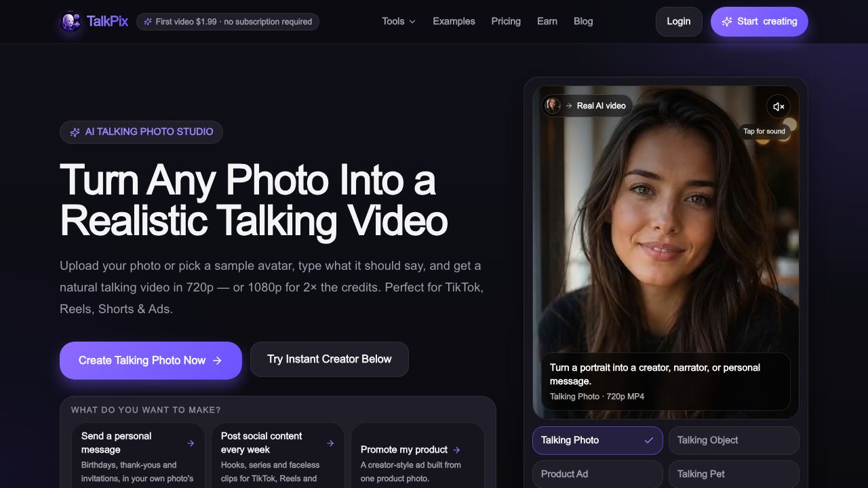The height and width of the screenshot is (488, 868).
Task: Click the Real AI video badge
Action: pyautogui.click(x=587, y=106)
